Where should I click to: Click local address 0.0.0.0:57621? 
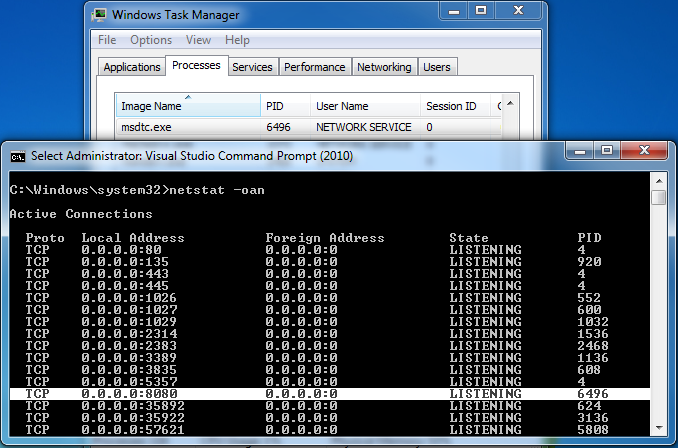pos(133,430)
